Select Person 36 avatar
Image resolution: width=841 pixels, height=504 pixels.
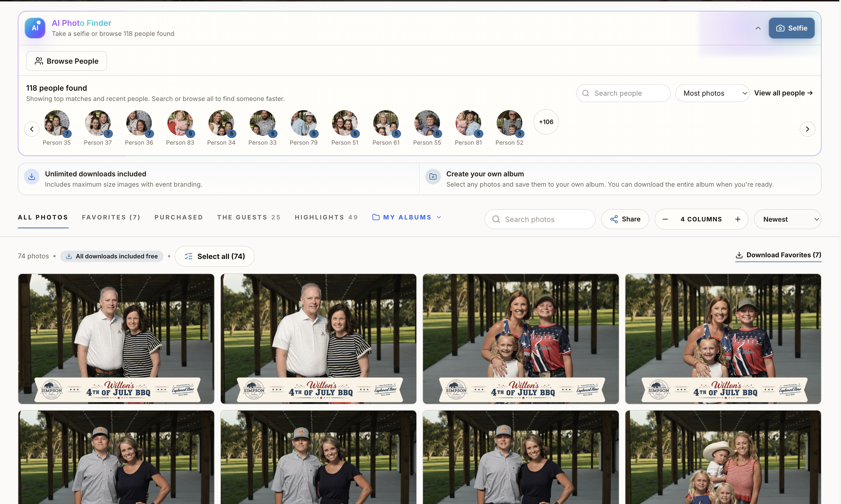[139, 123]
